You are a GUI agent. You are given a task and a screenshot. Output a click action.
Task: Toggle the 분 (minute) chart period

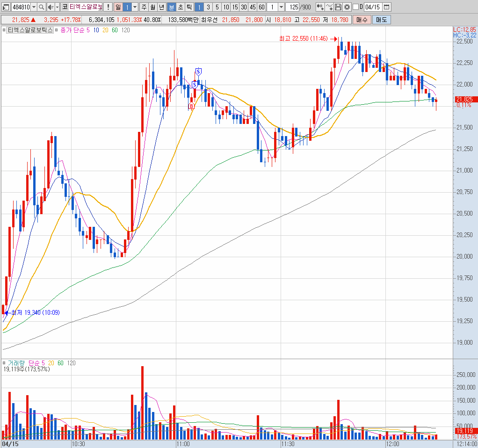tap(171, 7)
